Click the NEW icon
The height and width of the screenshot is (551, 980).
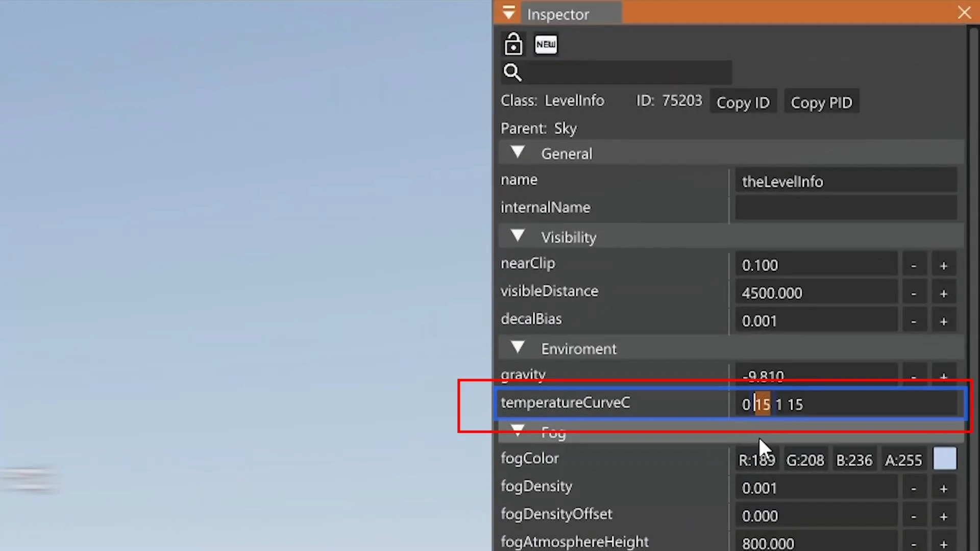tap(546, 44)
